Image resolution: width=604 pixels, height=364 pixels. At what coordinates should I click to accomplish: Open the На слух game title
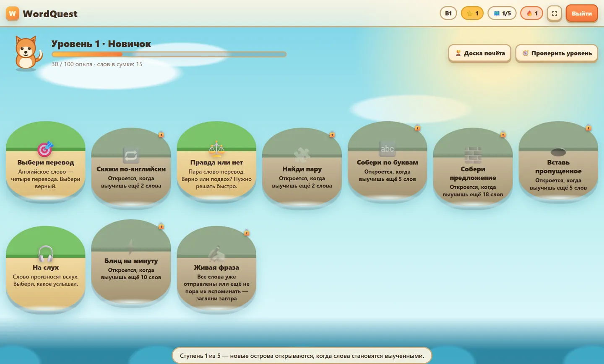pos(46,267)
